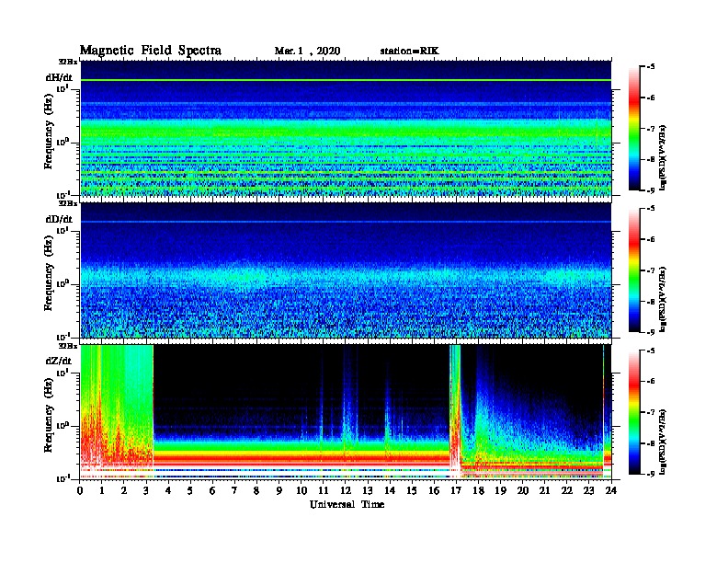Viewport: 728px width, 563px height.
Task: Click the 10^0 frequency tick of dH/dt panel
Action: pyautogui.click(x=63, y=142)
